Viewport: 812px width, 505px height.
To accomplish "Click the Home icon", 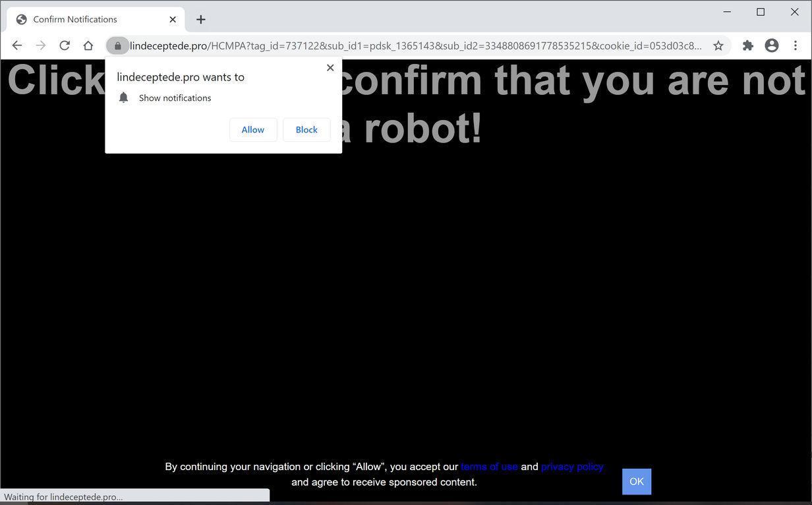I will tap(88, 45).
